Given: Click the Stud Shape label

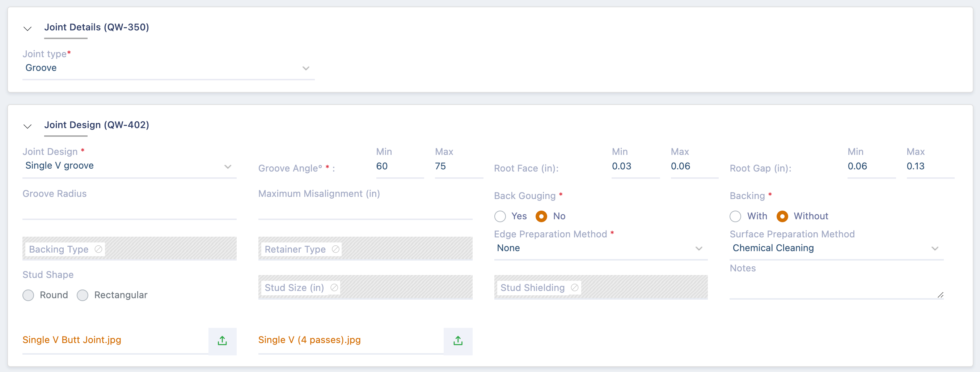Looking at the screenshot, I should click(x=48, y=275).
